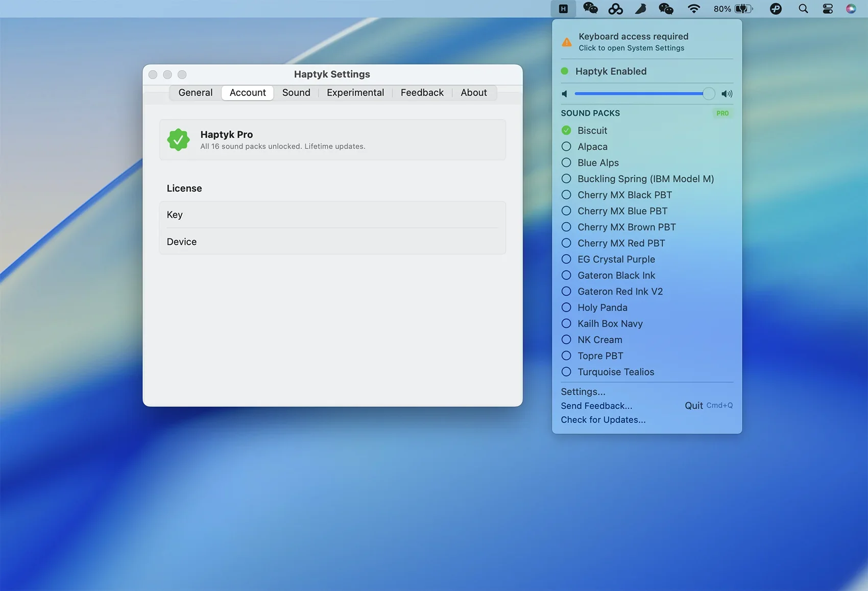Pick the Turquoise Tealios sound pack
The width and height of the screenshot is (868, 591).
point(615,372)
